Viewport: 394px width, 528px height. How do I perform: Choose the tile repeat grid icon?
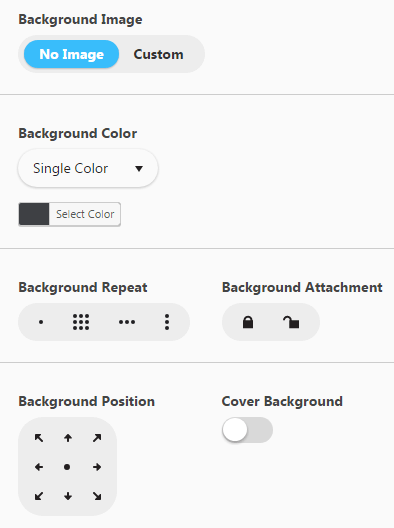tap(81, 322)
